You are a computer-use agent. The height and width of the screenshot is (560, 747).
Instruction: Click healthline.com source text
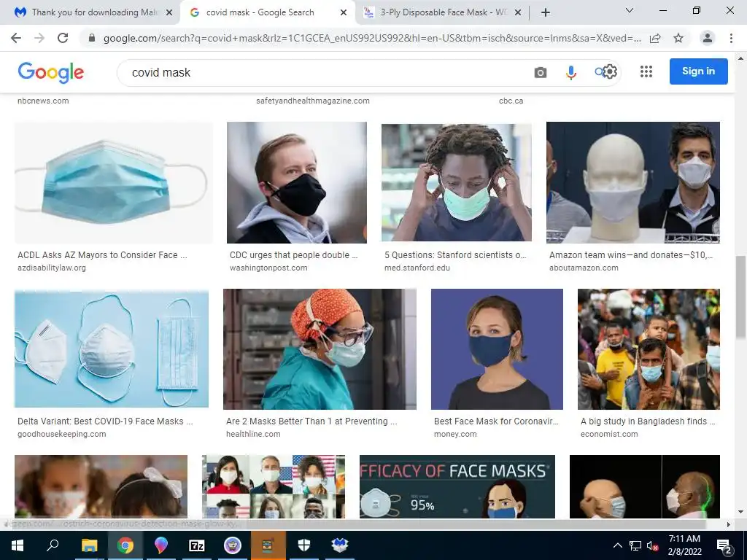pos(253,435)
